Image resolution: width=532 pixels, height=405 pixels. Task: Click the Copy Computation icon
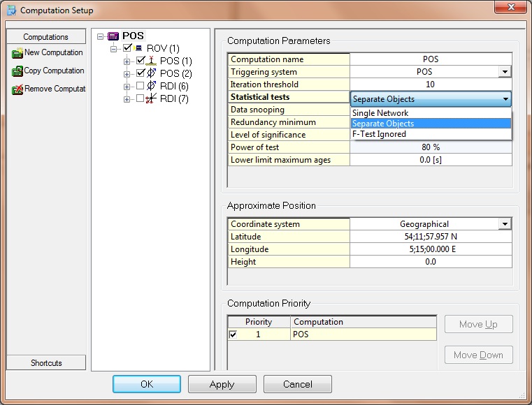[x=17, y=71]
